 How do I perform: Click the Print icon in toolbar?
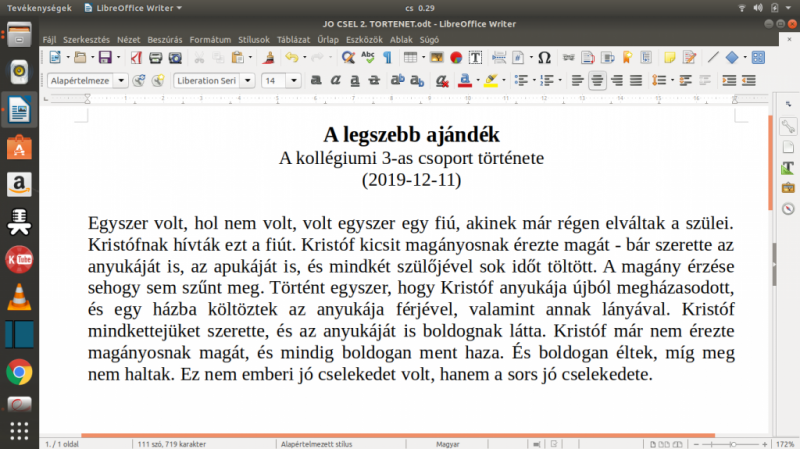tap(155, 58)
